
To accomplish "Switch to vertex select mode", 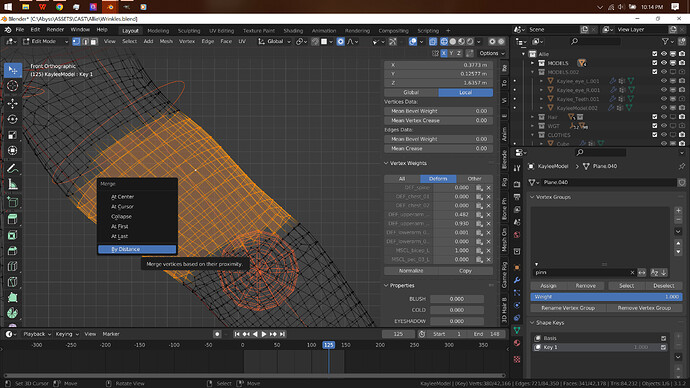I will click(76, 41).
